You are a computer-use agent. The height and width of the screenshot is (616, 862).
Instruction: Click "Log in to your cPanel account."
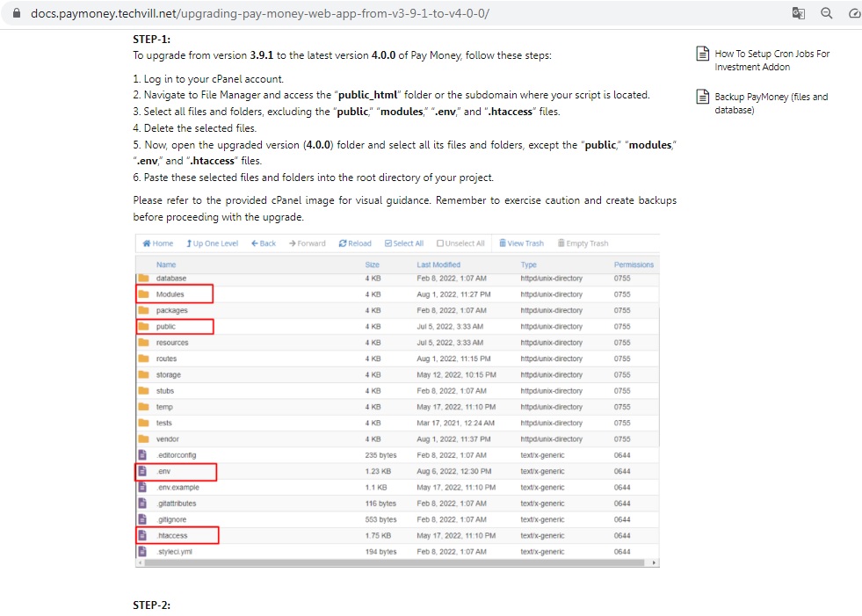(x=214, y=79)
